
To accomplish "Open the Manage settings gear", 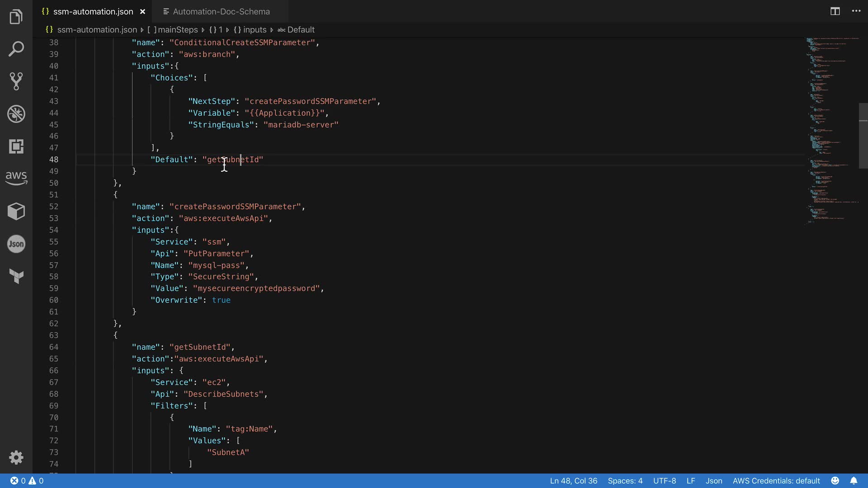I will [16, 457].
